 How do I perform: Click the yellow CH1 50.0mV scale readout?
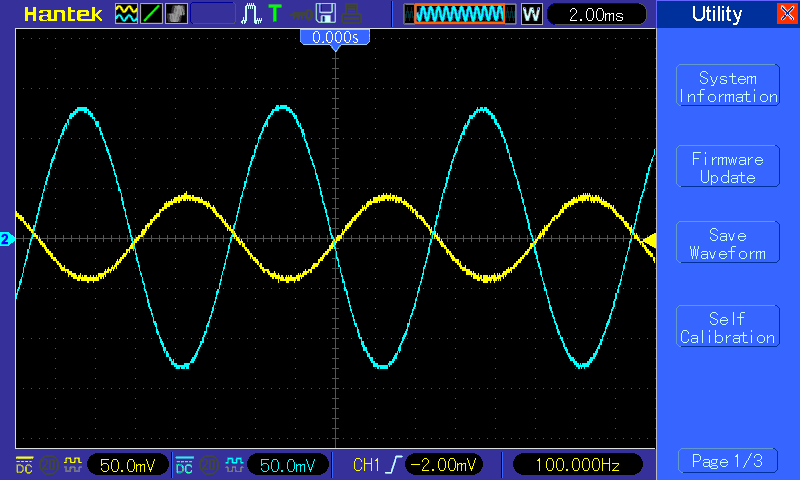click(128, 465)
